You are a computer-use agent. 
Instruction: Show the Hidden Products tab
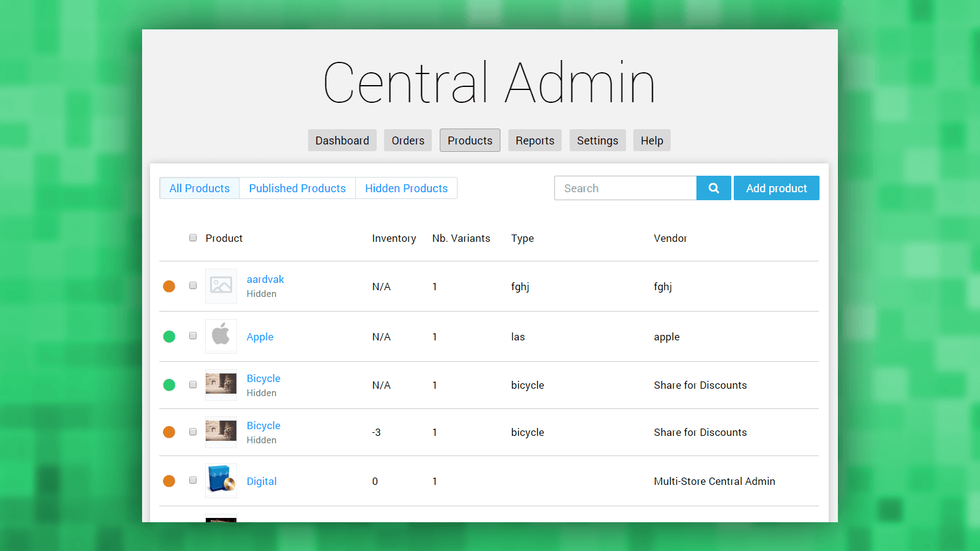(406, 188)
